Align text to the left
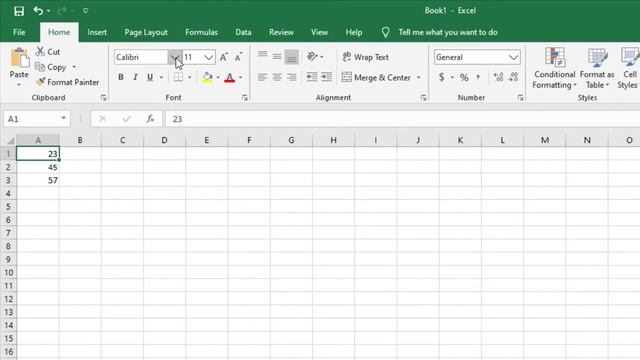The width and height of the screenshot is (640, 360). (262, 77)
